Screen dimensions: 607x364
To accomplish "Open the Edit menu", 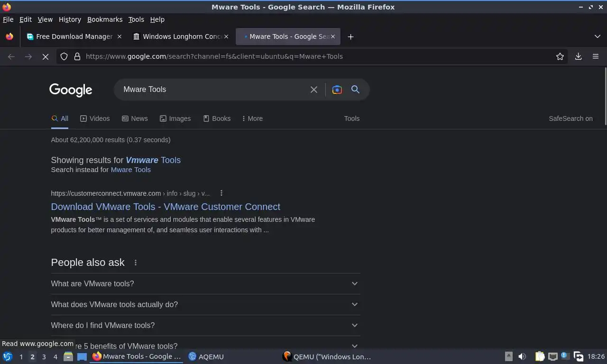I will (26, 19).
